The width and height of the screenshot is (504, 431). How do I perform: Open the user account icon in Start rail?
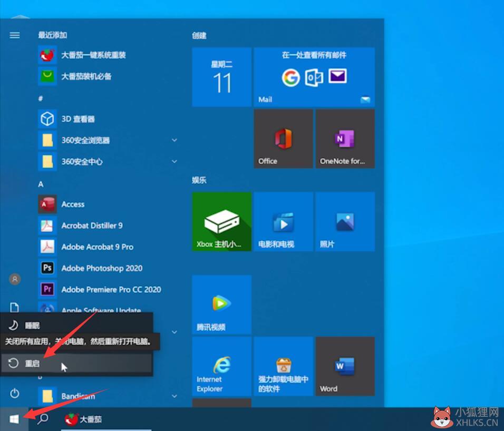[x=15, y=279]
